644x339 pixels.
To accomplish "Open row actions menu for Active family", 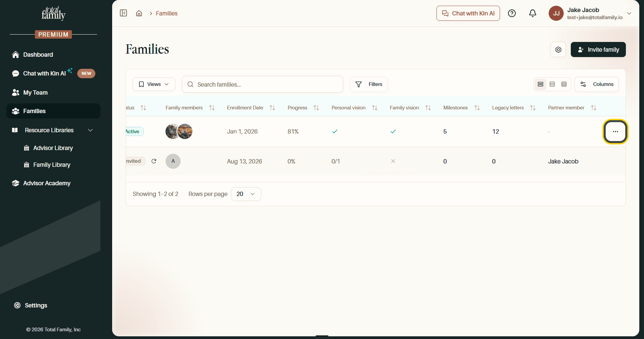I will coord(615,132).
